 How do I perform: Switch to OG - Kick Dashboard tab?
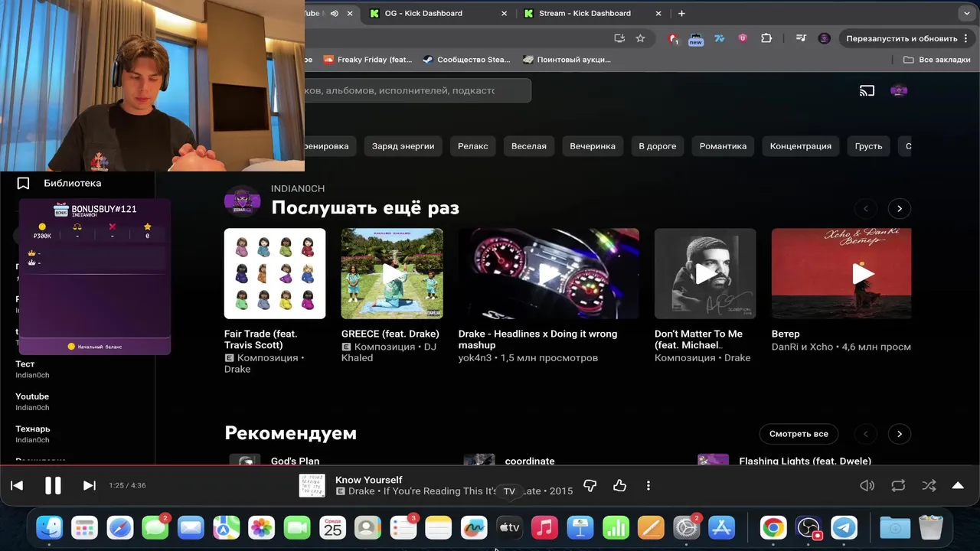coord(438,13)
